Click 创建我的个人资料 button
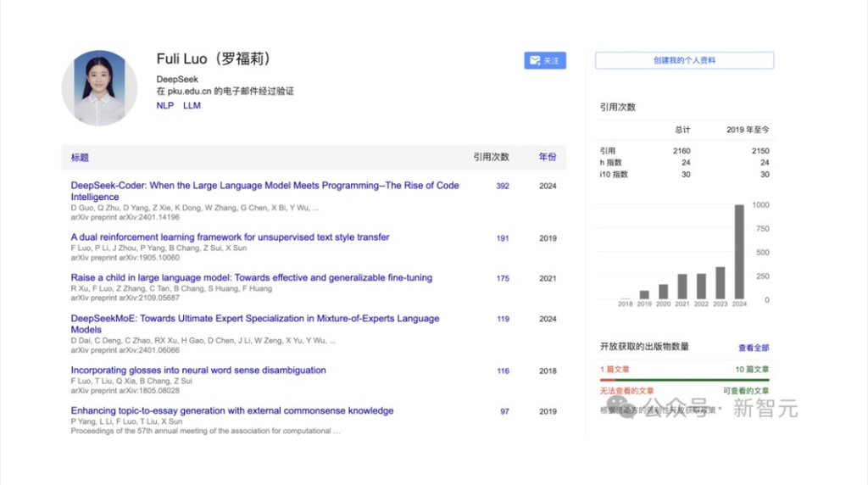The image size is (868, 485). click(684, 61)
